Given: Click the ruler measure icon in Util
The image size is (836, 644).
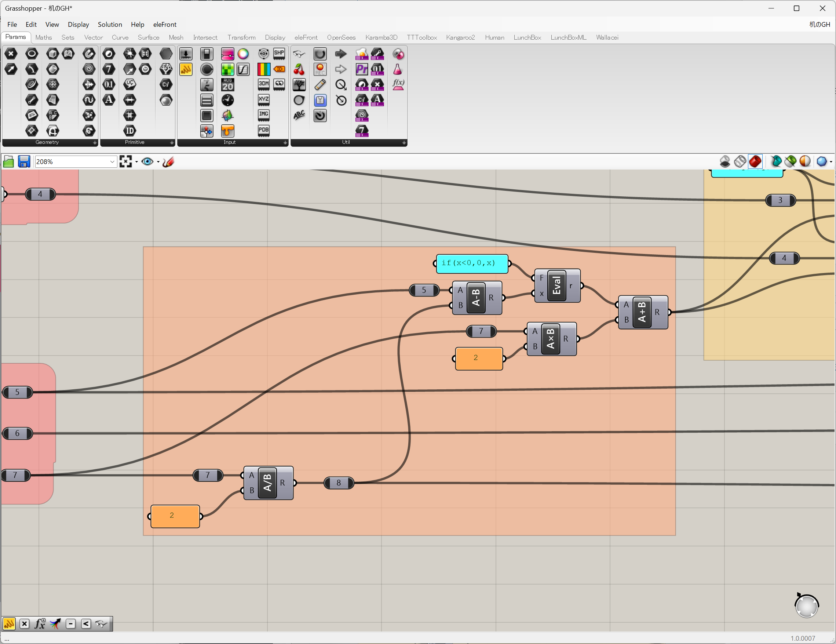Looking at the screenshot, I should point(320,85).
